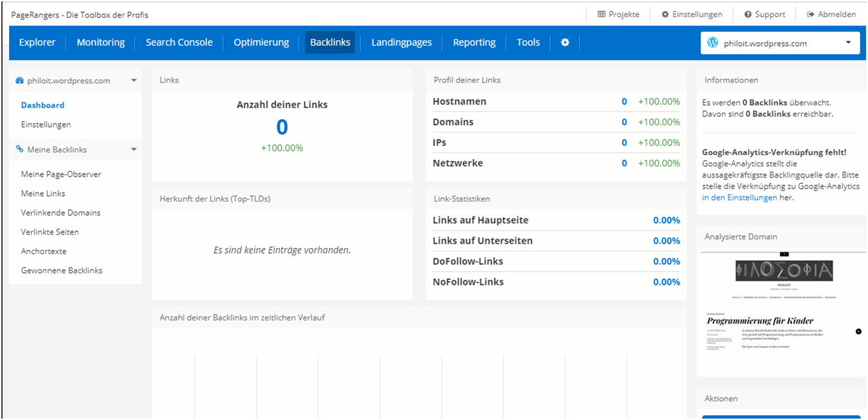This screenshot has width=868, height=420.
Task: Click the Abmelden logout icon
Action: pos(810,14)
